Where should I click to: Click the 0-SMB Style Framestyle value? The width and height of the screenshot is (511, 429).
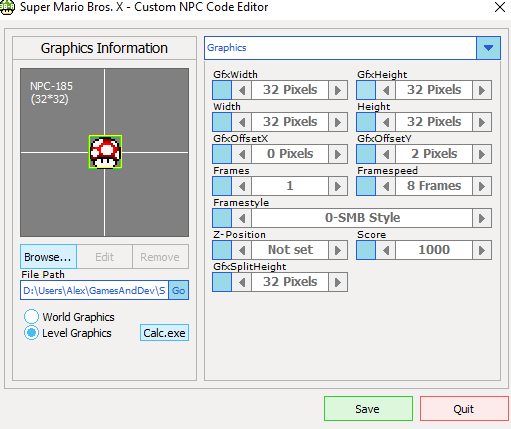coord(362,218)
